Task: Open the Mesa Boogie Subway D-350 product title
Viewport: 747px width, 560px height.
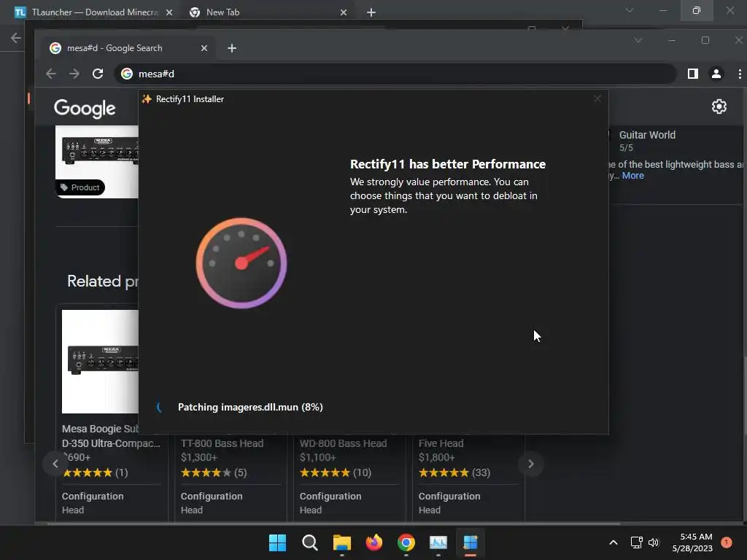Action: [x=111, y=436]
